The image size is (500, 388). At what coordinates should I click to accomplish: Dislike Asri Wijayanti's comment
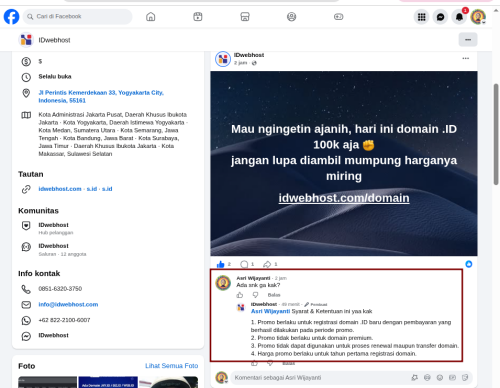(255, 295)
